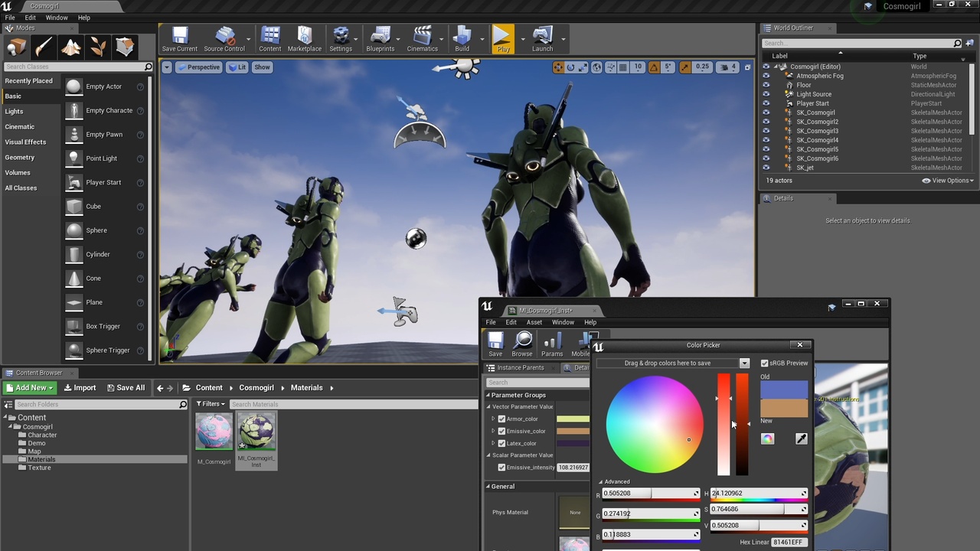Click the Show button in viewport
Viewport: 980px width, 551px height.
tap(262, 67)
